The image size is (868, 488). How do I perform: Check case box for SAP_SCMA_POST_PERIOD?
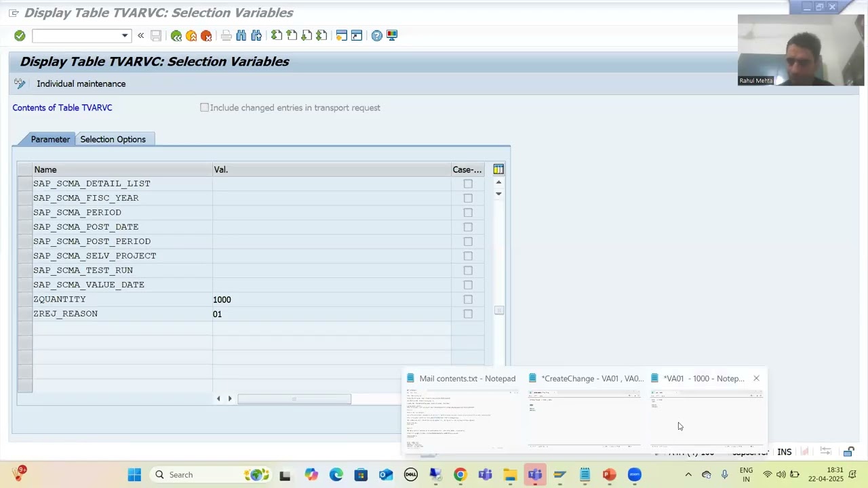[468, 241]
